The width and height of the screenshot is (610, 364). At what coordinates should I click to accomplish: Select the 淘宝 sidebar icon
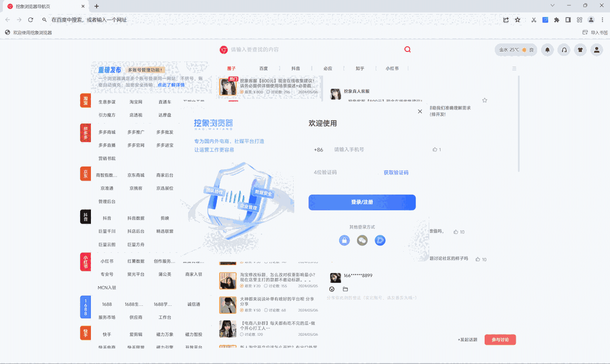85,100
